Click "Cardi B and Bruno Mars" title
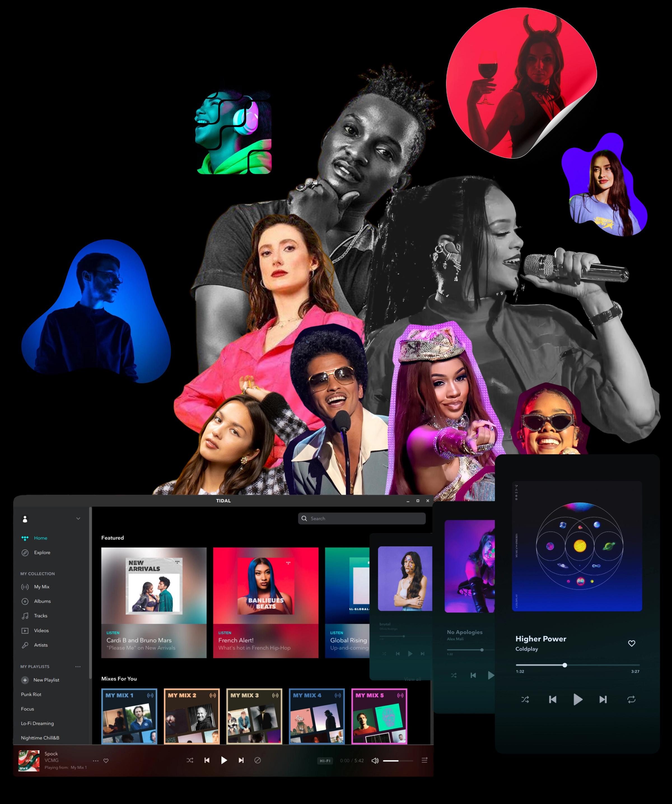672x804 pixels. 139,640
